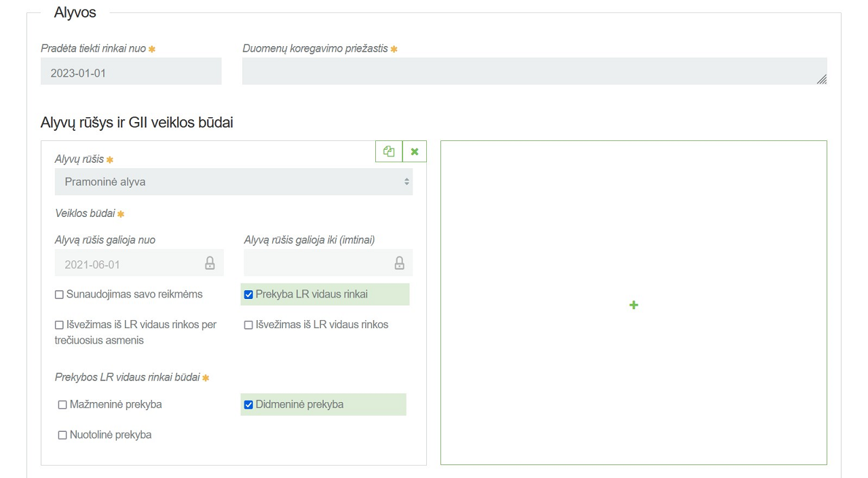The height and width of the screenshot is (478, 868).
Task: Tick Išvežimas iš LR vidaus rinkos per trečiuosius asmenis
Action: 60,325
